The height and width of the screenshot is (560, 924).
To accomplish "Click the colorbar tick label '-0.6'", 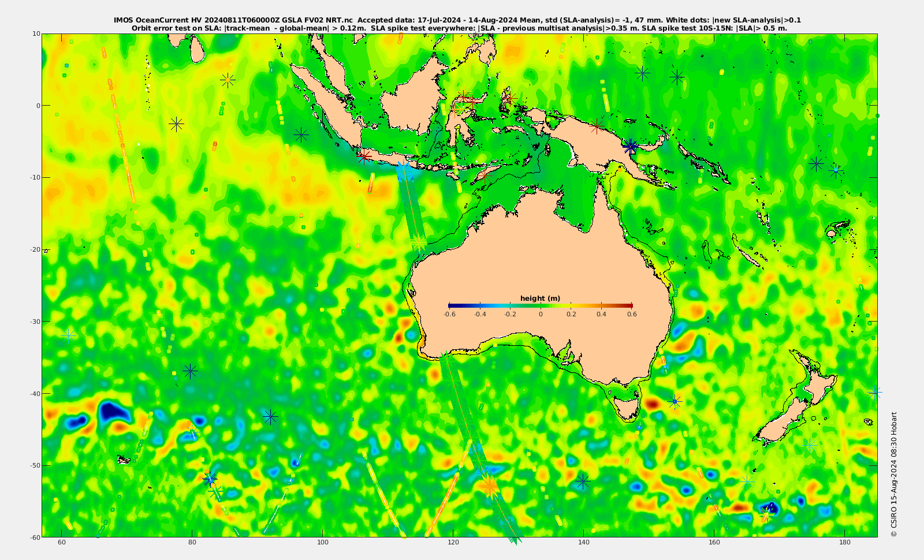I will tap(449, 314).
